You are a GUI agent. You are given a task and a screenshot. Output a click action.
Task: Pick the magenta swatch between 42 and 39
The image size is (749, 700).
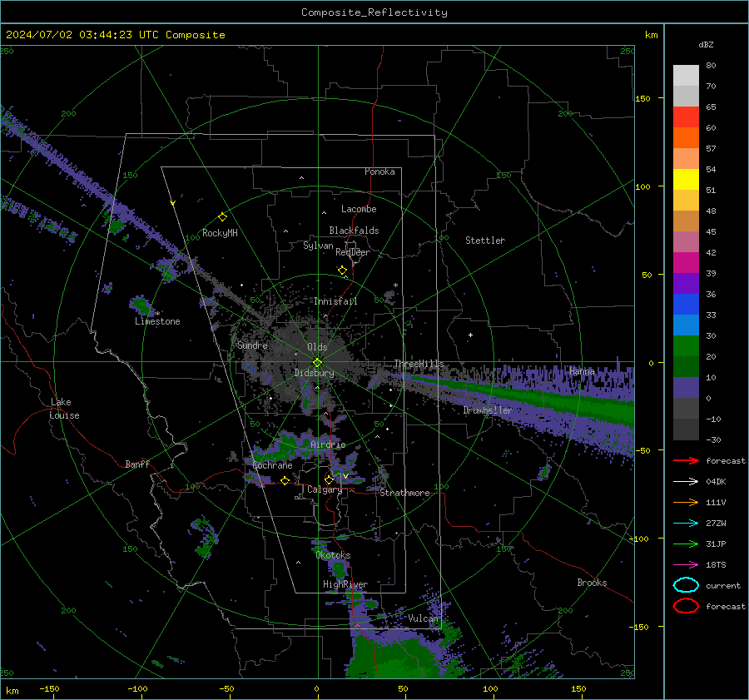(x=686, y=263)
